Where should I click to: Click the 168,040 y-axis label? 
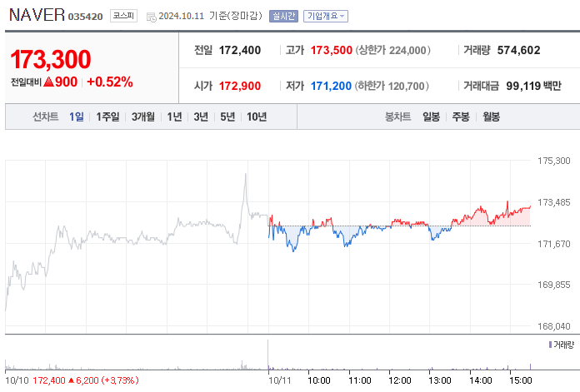(553, 326)
